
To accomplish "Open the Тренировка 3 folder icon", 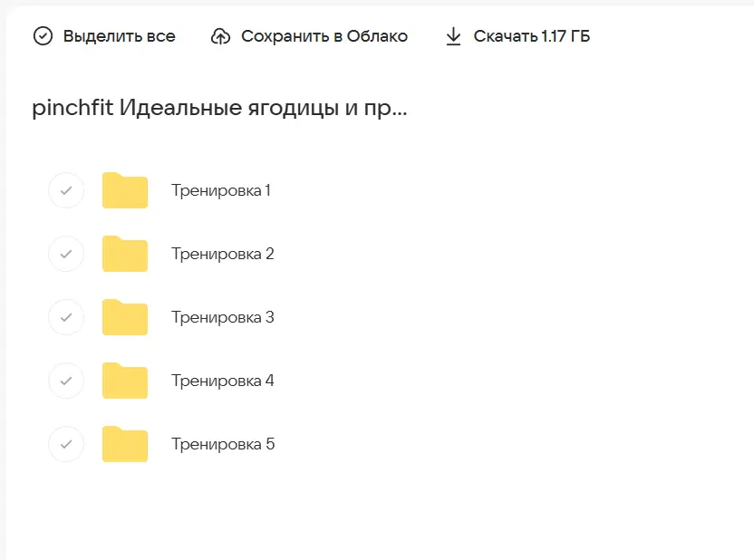I will 124,317.
